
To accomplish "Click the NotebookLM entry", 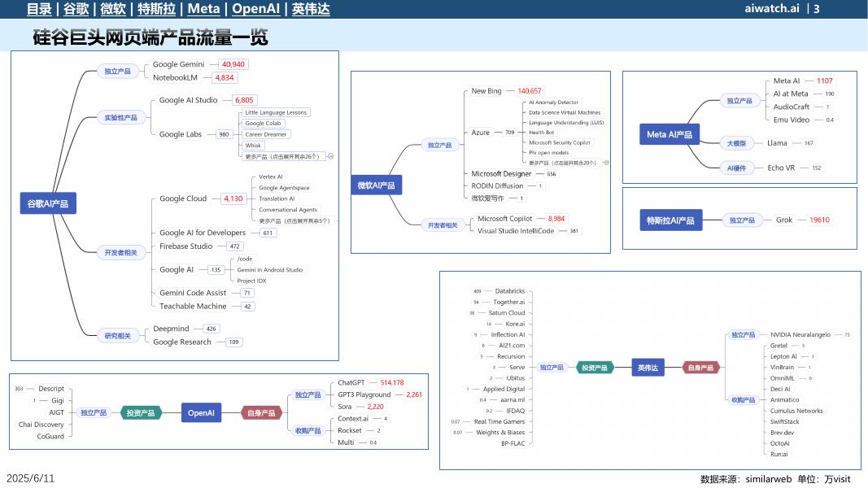I will [175, 77].
